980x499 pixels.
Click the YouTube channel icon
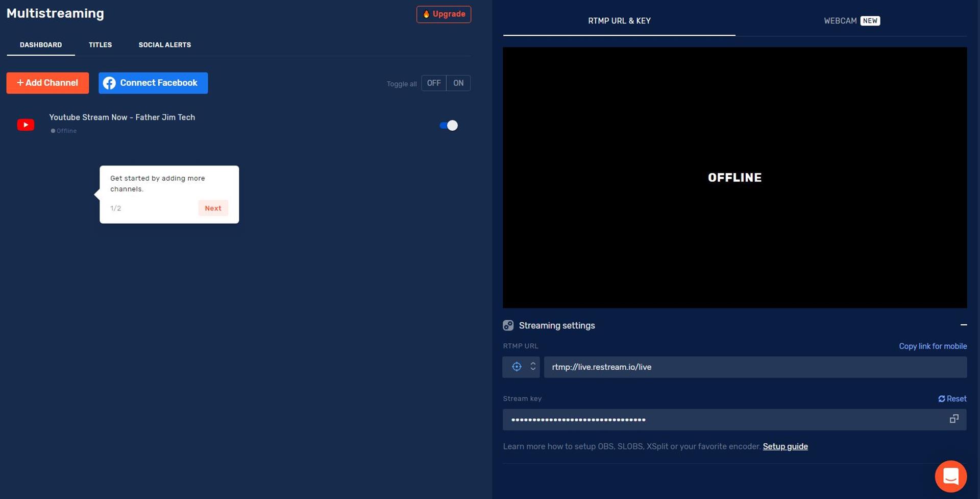point(26,125)
